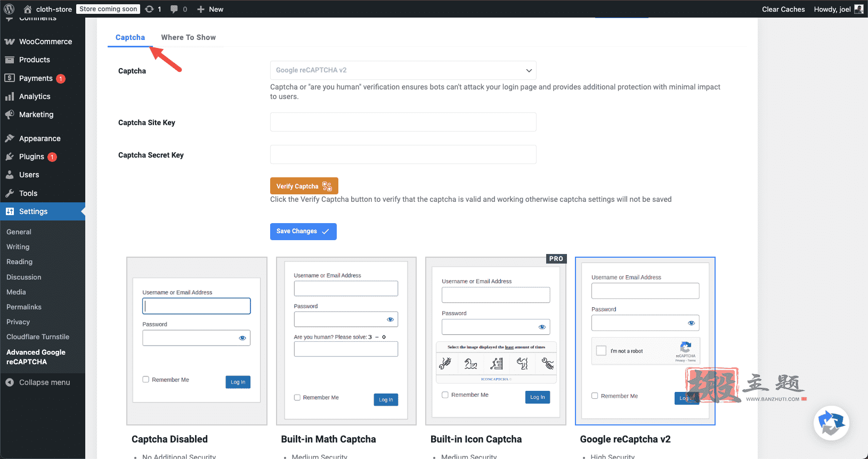Open the Permalinks settings submenu item

pyautogui.click(x=24, y=307)
